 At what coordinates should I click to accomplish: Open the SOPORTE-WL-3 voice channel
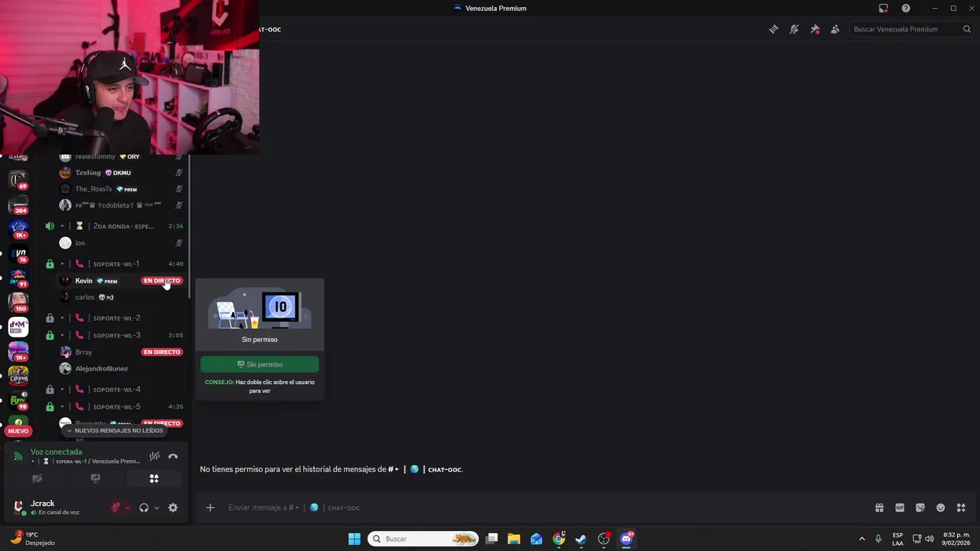point(115,335)
